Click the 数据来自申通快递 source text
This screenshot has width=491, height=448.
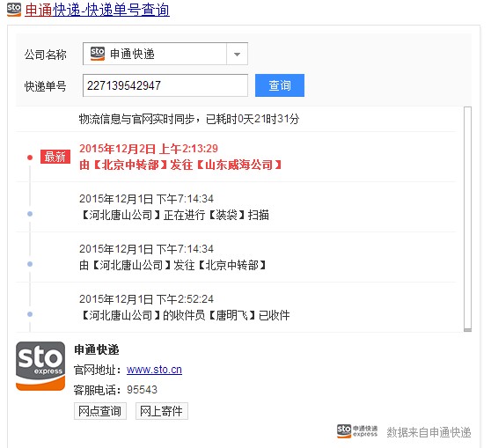tap(429, 432)
